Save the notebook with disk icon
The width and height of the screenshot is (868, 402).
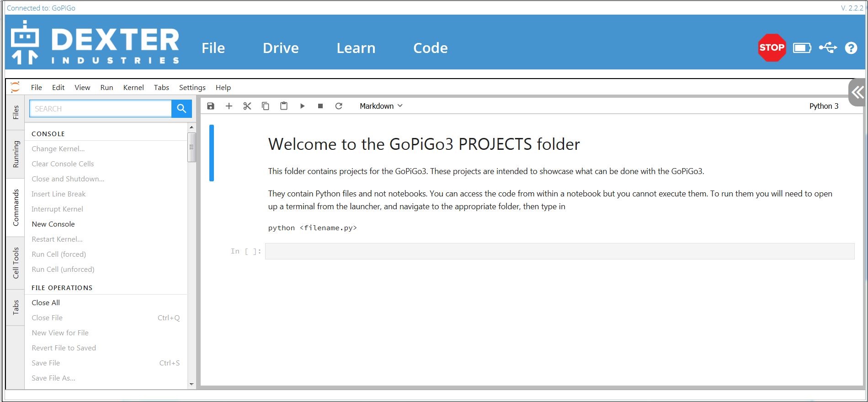[211, 106]
